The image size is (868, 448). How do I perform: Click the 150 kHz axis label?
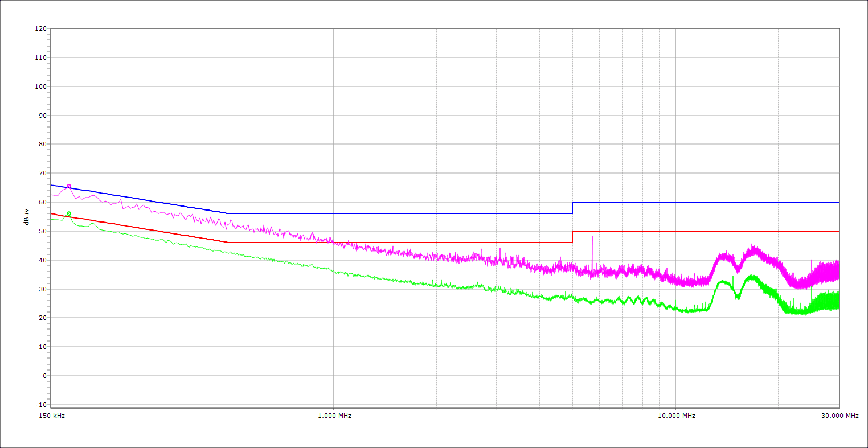(x=51, y=416)
